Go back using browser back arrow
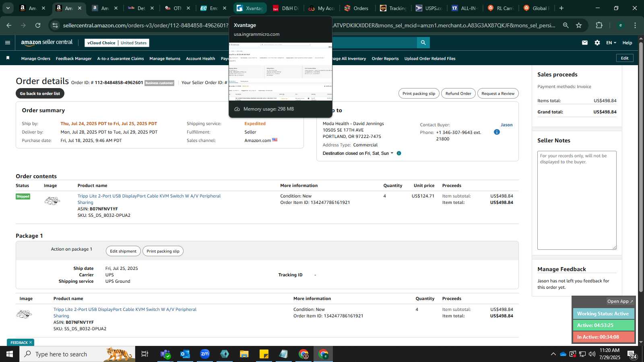This screenshot has height=362, width=644. point(9,25)
